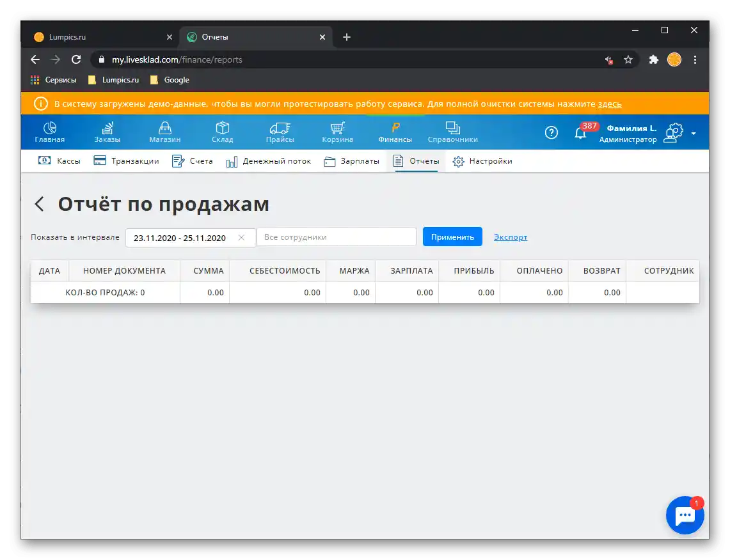Select the Кассы tab
The height and width of the screenshot is (560, 730).
59,161
